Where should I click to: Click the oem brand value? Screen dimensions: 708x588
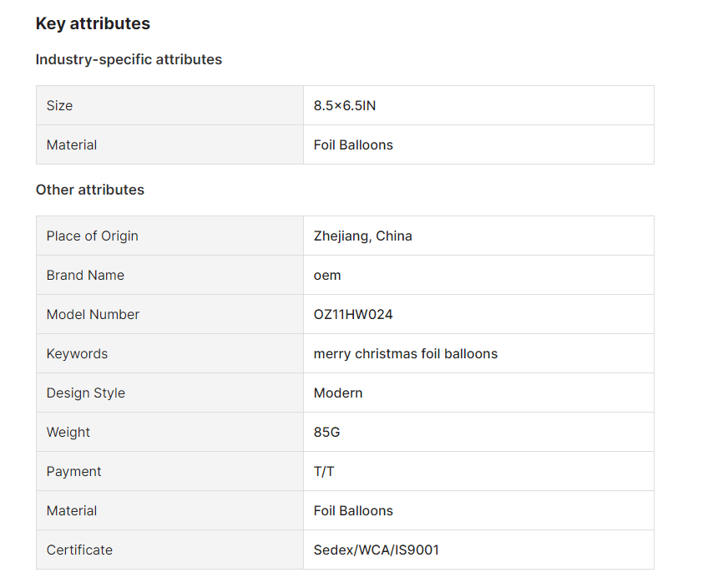(x=327, y=276)
